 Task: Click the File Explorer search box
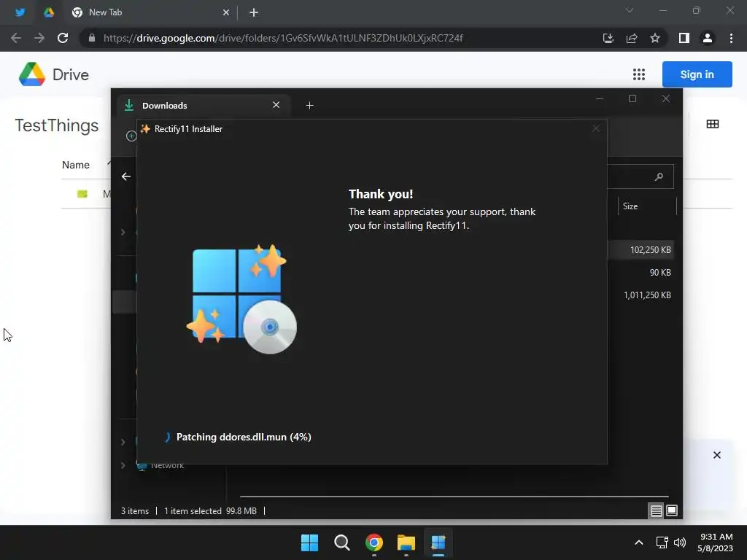[640, 176]
